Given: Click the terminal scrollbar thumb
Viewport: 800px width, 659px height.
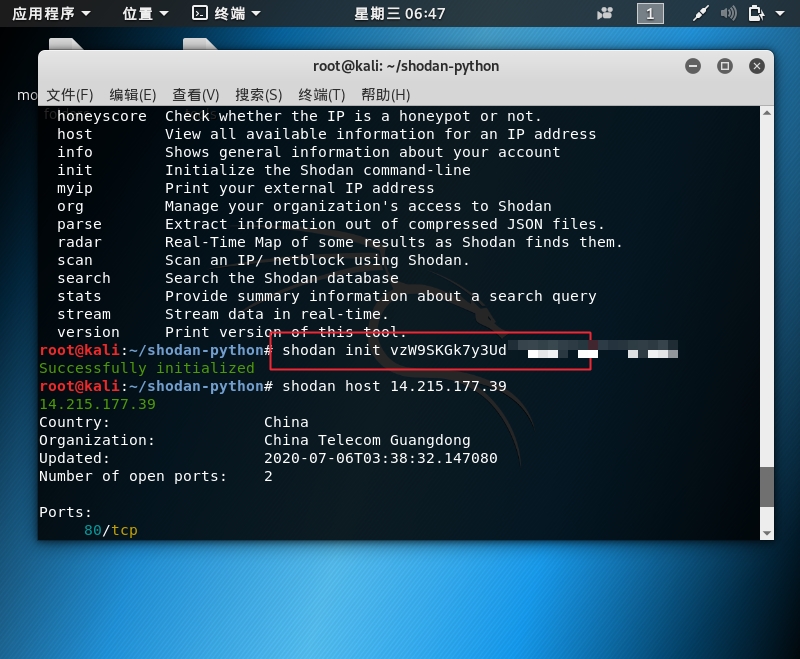Looking at the screenshot, I should point(767,487).
